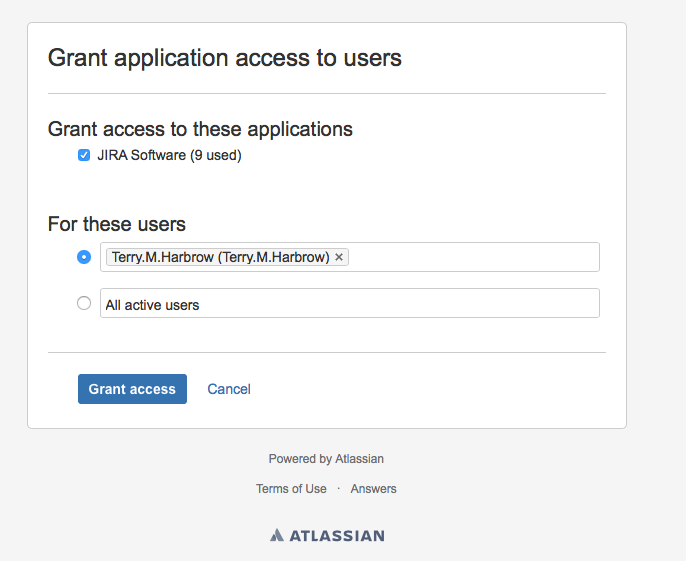Click the Atlassian triangle logo mark

point(277,535)
